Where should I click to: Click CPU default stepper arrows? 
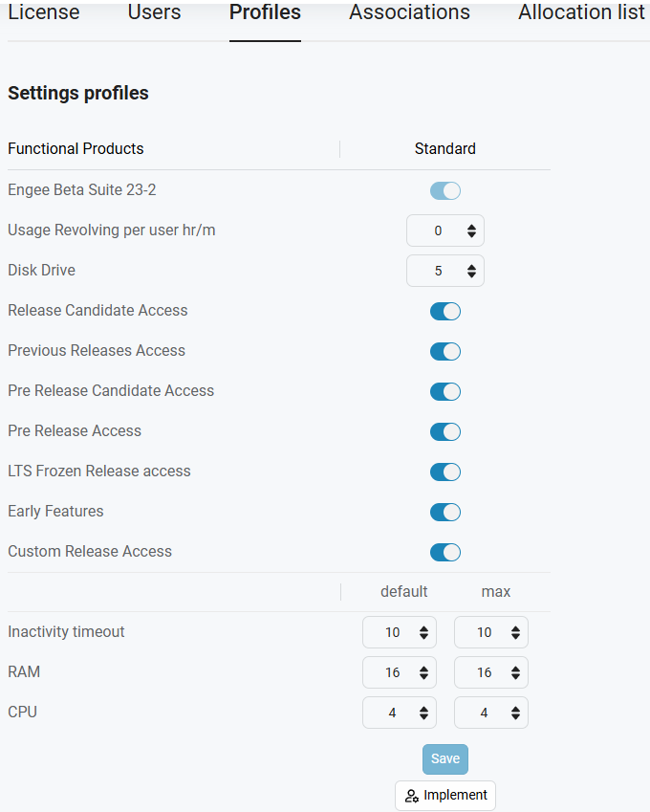[423, 713]
